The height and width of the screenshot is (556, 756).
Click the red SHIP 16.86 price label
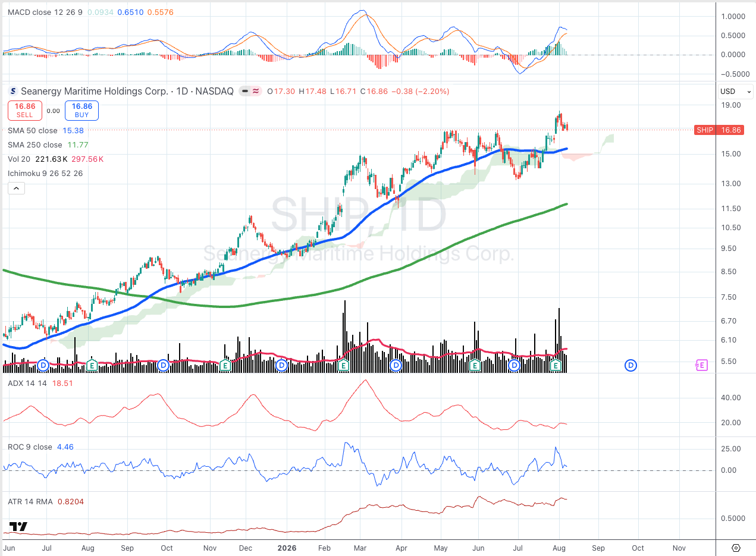(x=719, y=130)
